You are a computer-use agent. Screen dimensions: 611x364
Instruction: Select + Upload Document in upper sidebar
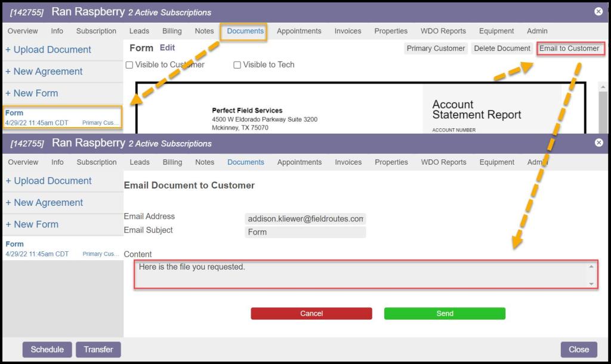48,50
